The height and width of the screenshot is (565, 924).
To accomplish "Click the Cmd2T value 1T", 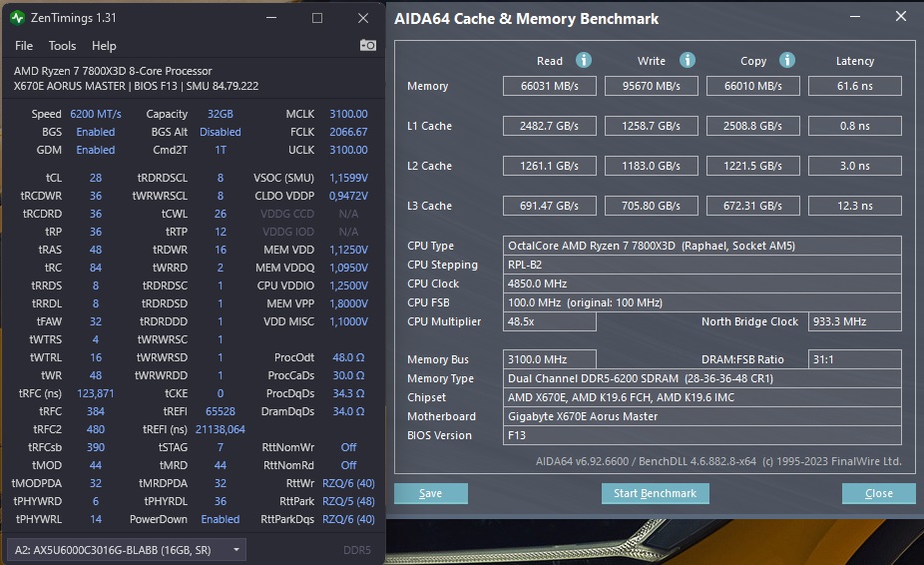I will pyautogui.click(x=220, y=150).
